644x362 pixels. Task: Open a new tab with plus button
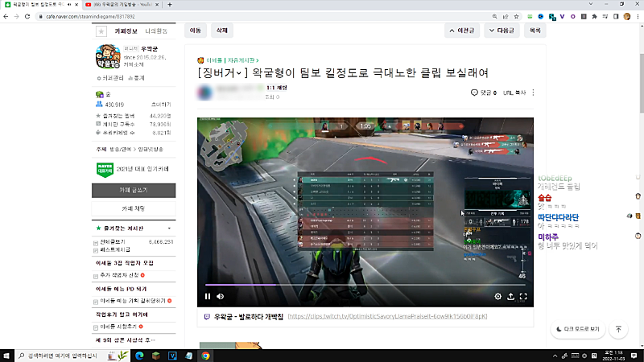pos(170,5)
